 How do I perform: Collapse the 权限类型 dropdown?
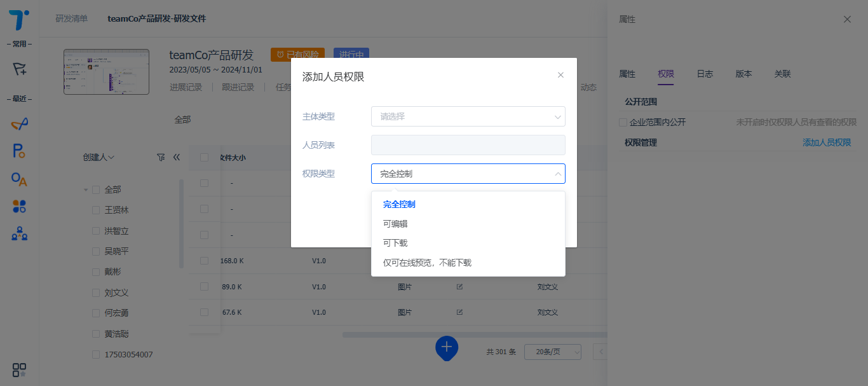468,174
